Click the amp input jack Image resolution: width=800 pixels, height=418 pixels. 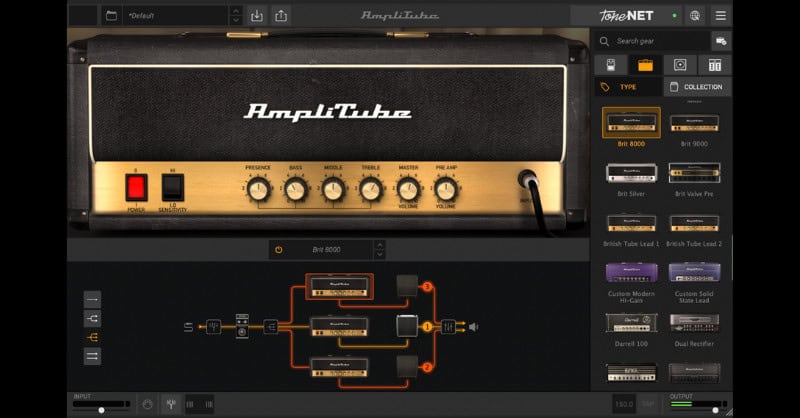[x=528, y=179]
